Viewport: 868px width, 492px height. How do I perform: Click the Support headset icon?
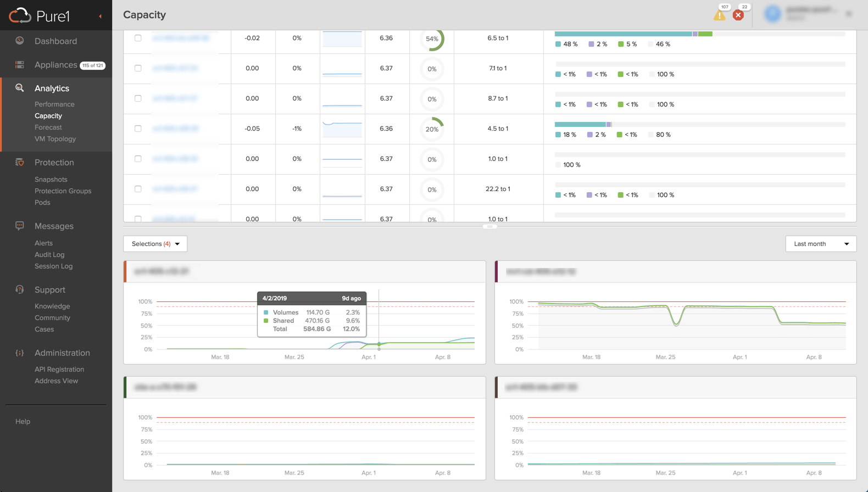click(x=20, y=289)
